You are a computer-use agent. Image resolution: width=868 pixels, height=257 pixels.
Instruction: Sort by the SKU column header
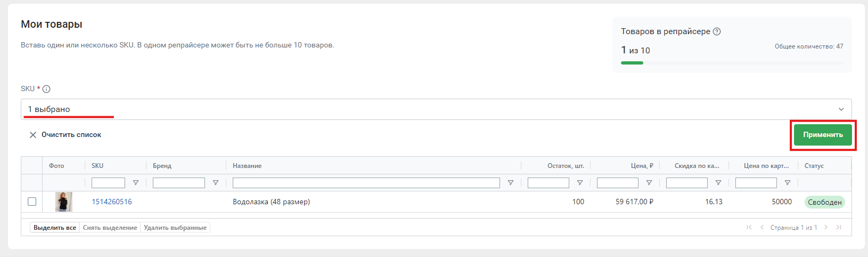(97, 166)
